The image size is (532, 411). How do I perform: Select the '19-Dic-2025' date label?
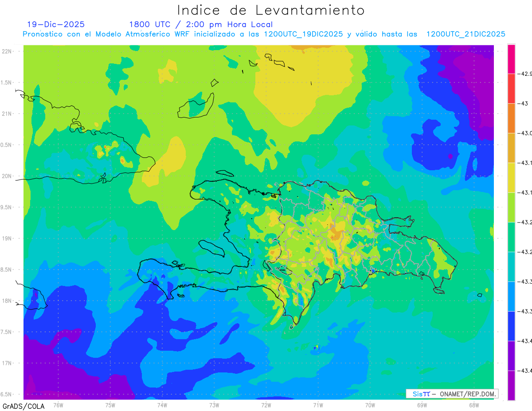(56, 24)
